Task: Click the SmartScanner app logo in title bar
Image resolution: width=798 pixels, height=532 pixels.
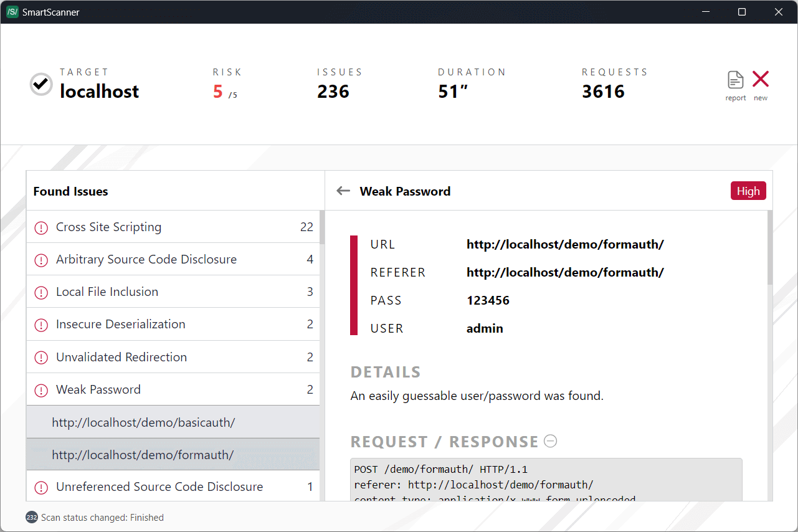Action: point(12,12)
